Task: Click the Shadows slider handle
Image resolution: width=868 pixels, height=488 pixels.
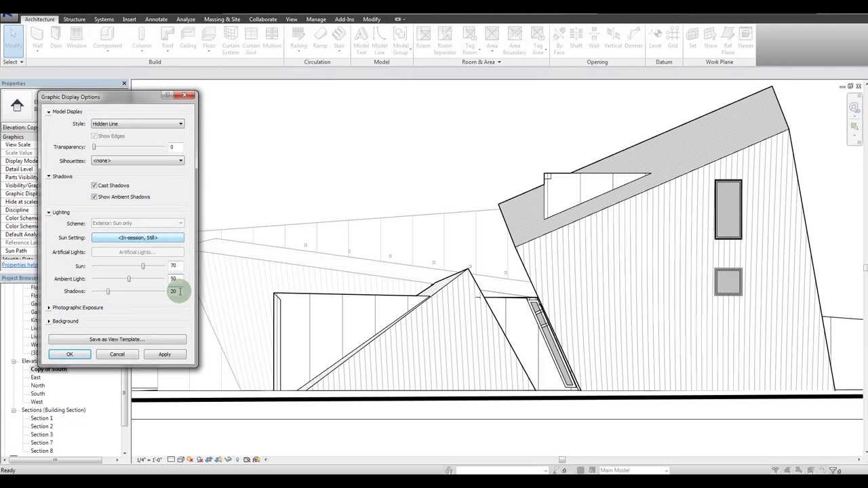Action: pyautogui.click(x=108, y=291)
